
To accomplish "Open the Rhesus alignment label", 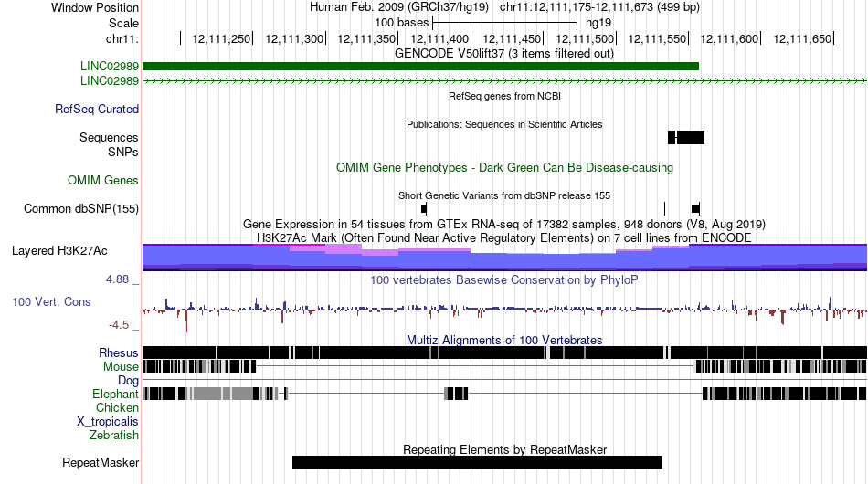I will point(119,352).
